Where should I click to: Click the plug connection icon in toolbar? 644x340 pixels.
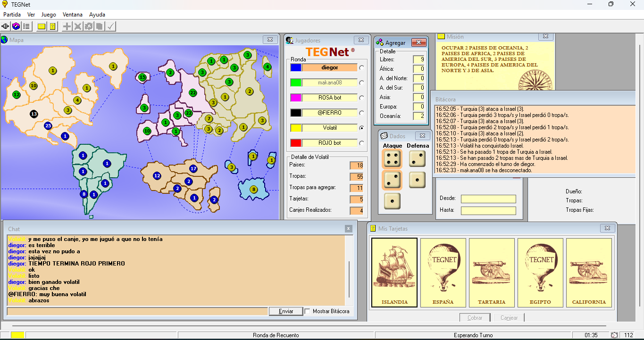[x=6, y=26]
